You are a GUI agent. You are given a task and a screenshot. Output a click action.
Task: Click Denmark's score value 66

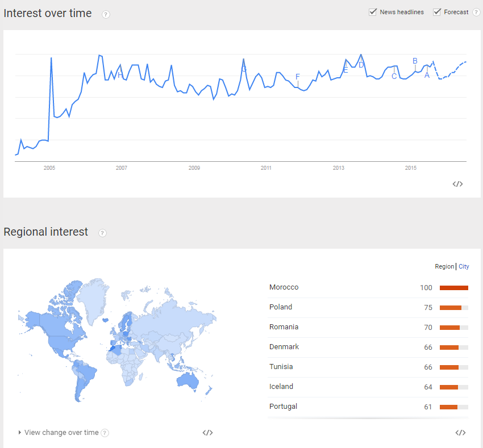click(428, 347)
